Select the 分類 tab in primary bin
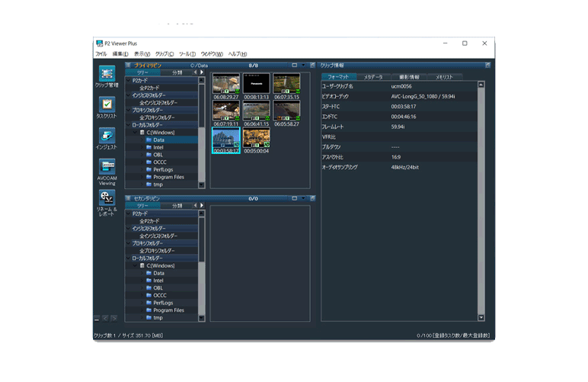Screen dimensions: 588x382 tap(177, 72)
